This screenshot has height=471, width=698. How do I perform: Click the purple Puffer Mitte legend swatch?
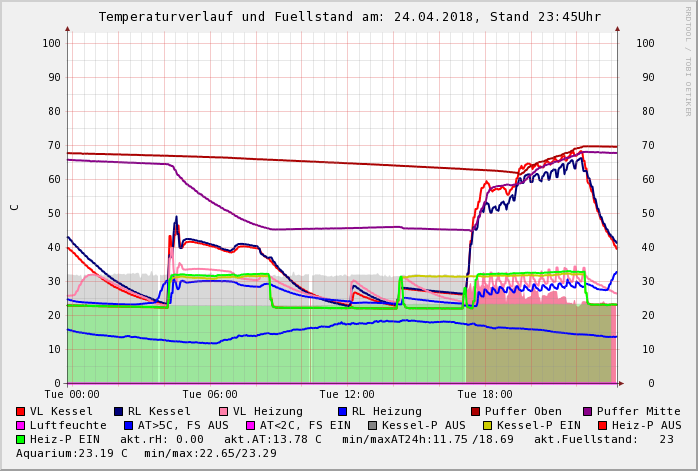(x=587, y=411)
